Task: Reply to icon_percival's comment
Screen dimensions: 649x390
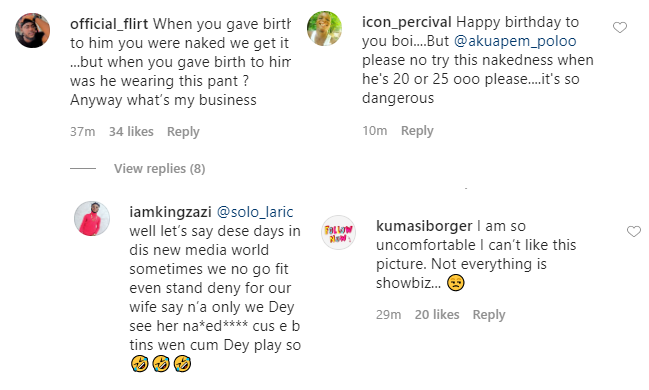Action: (417, 131)
